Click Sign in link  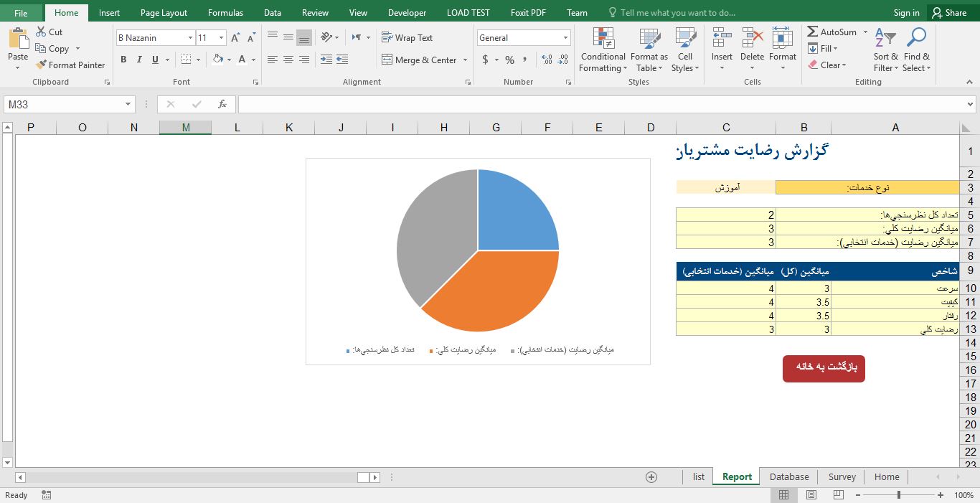pos(906,13)
